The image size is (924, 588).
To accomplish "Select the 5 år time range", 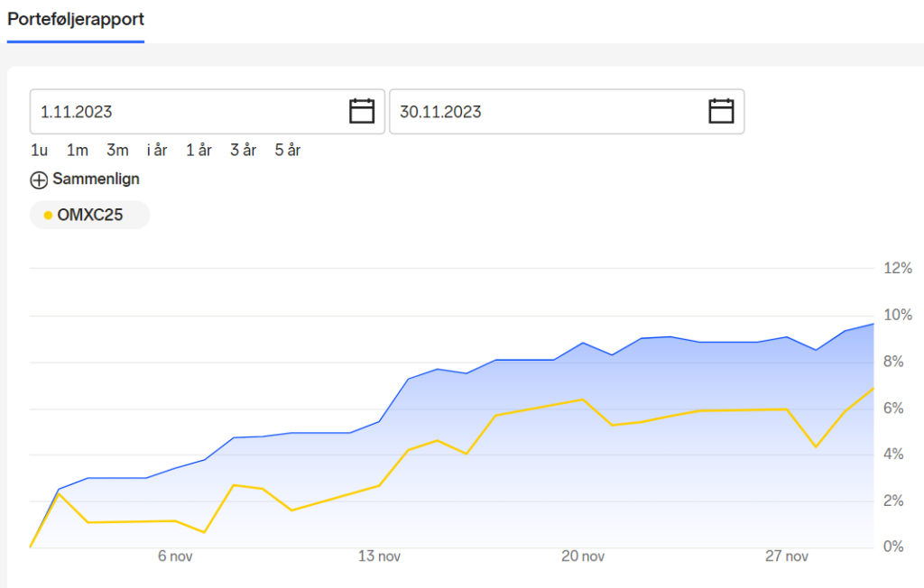I will [288, 151].
